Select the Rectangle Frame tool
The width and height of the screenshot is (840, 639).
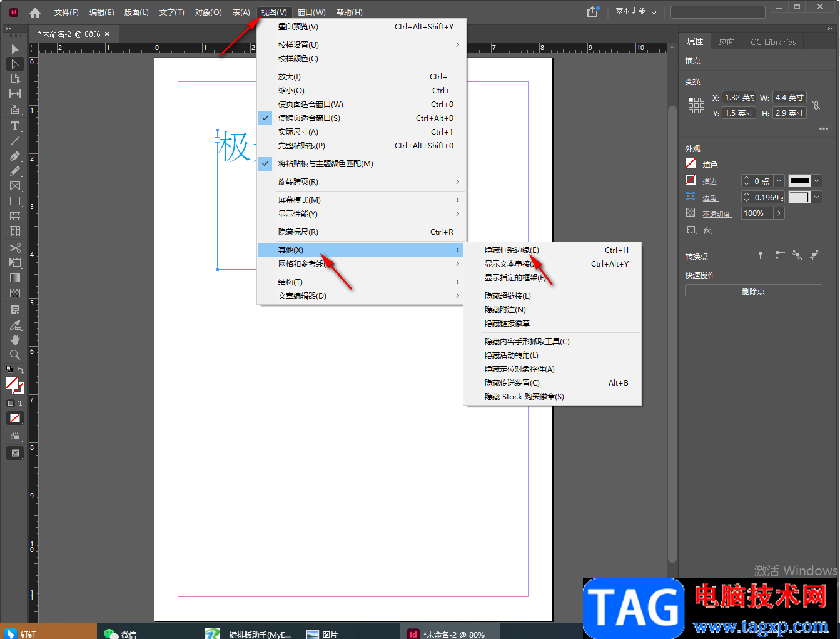pyautogui.click(x=15, y=186)
